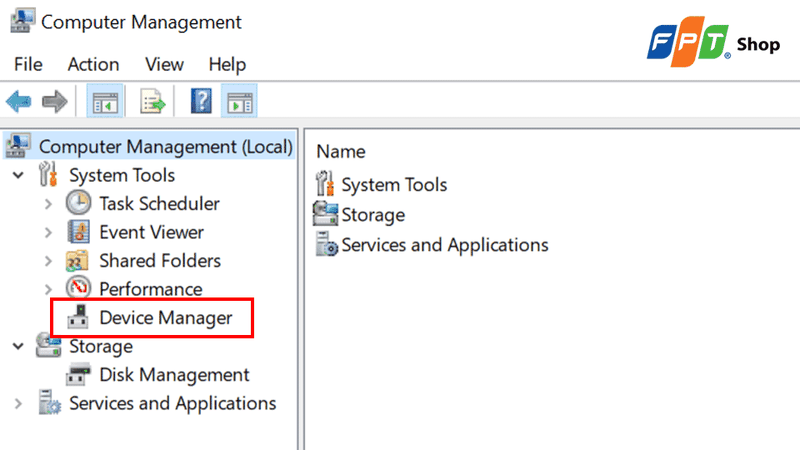Expand the Performance node
The width and height of the screenshot is (800, 450).
coord(48,290)
